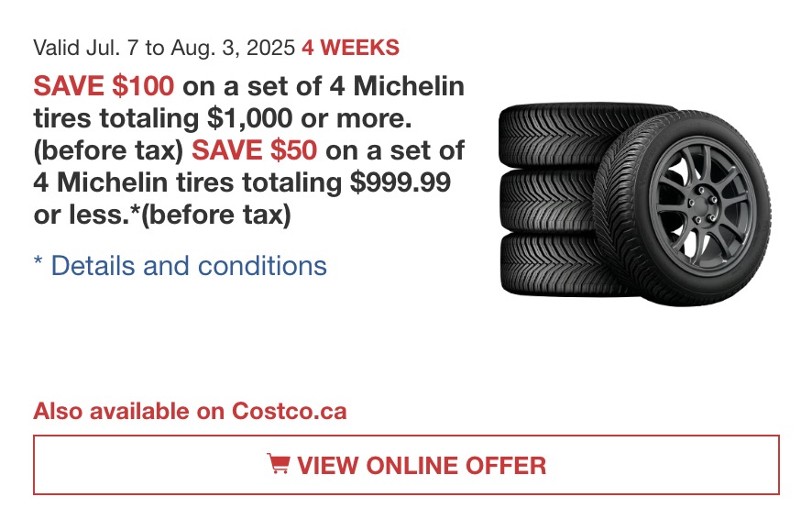Click the shopping cart icon
The width and height of the screenshot is (812, 530).
279,464
